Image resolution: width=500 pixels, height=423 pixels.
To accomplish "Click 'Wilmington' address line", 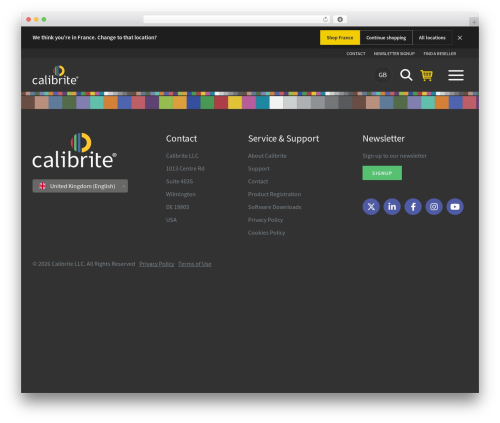I will (181, 194).
